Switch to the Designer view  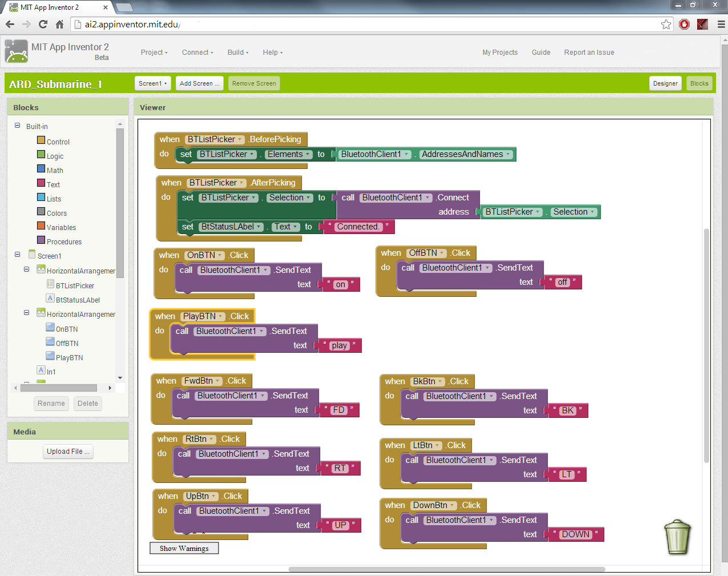point(665,83)
